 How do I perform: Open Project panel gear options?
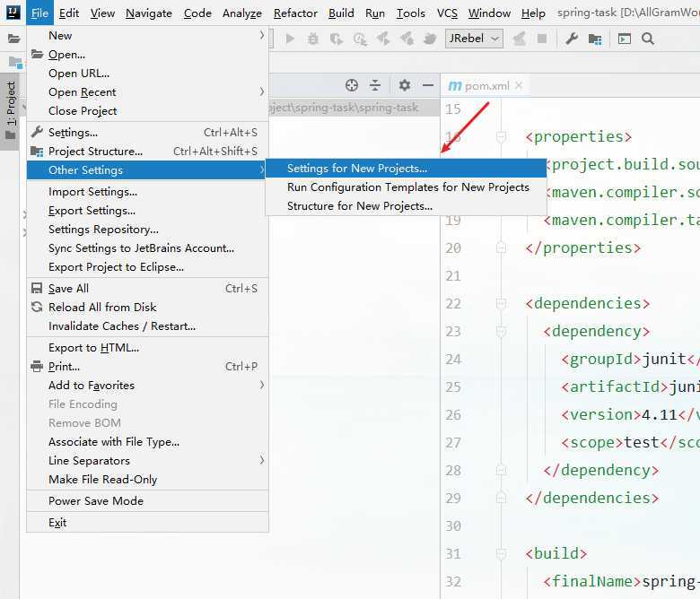405,85
